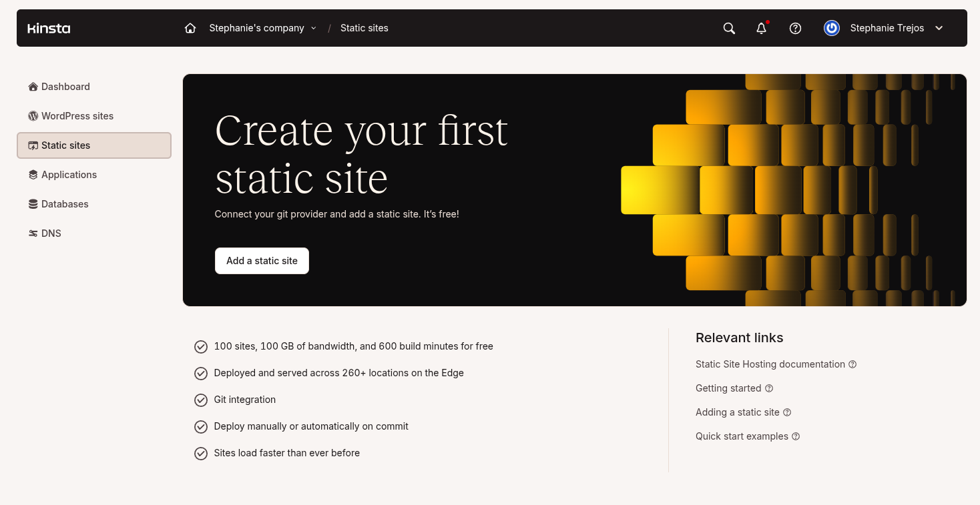The height and width of the screenshot is (505, 980).
Task: Click Stephanie Trejos profile avatar
Action: pyautogui.click(x=831, y=28)
